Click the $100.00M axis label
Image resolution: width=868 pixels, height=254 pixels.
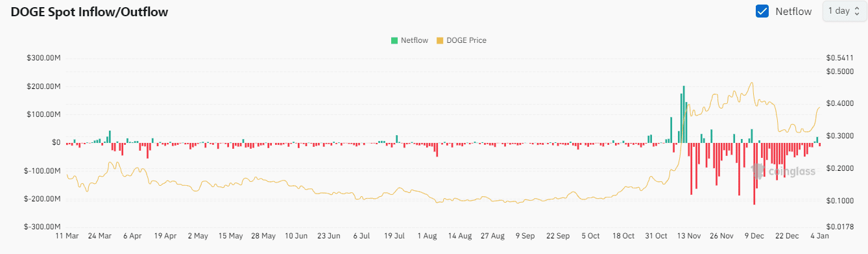click(x=43, y=114)
